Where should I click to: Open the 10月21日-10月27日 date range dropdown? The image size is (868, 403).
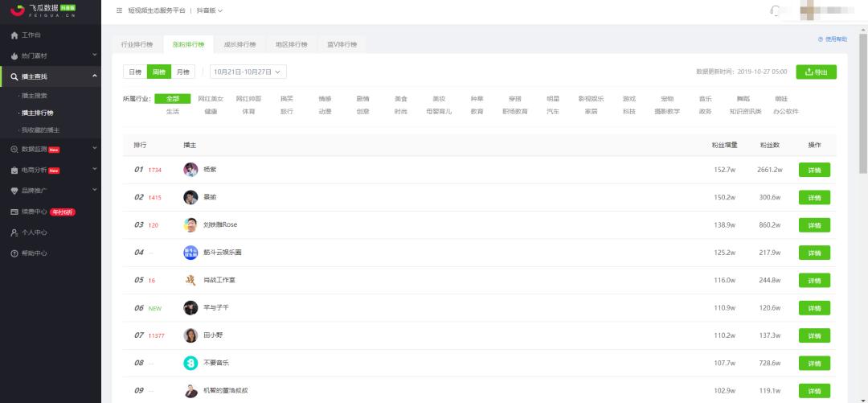(248, 72)
